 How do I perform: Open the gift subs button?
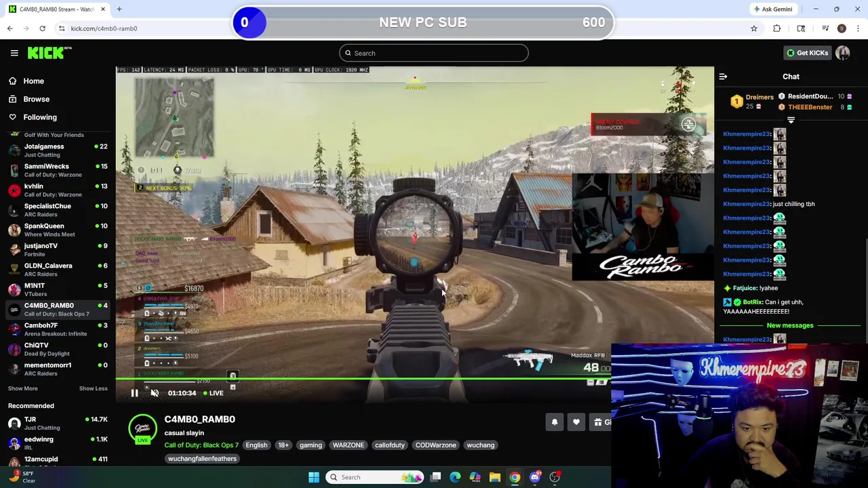pyautogui.click(x=601, y=422)
